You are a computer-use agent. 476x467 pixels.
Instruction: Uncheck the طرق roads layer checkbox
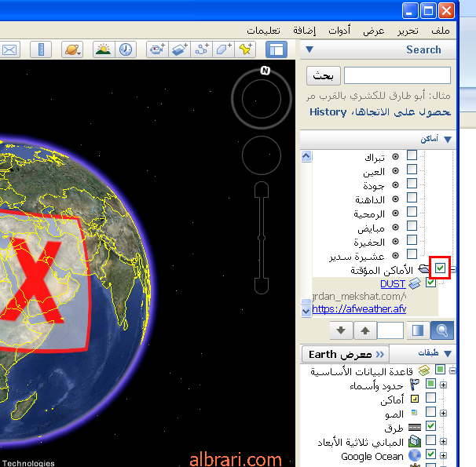coord(430,426)
